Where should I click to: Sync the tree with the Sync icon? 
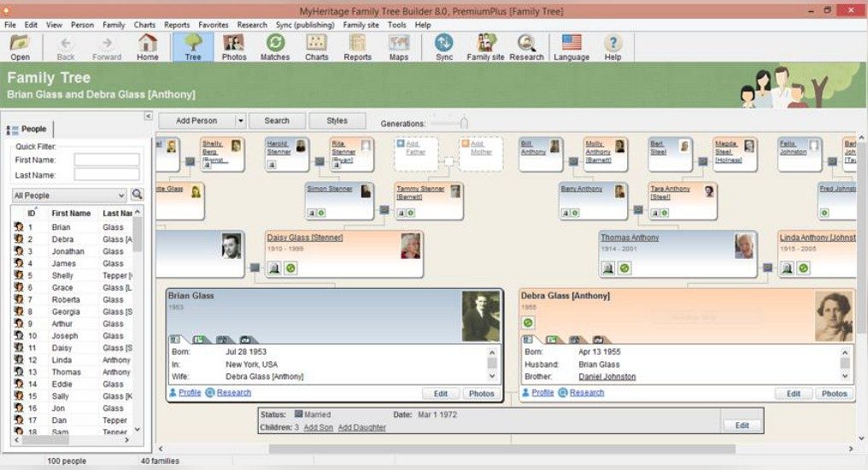coord(444,47)
